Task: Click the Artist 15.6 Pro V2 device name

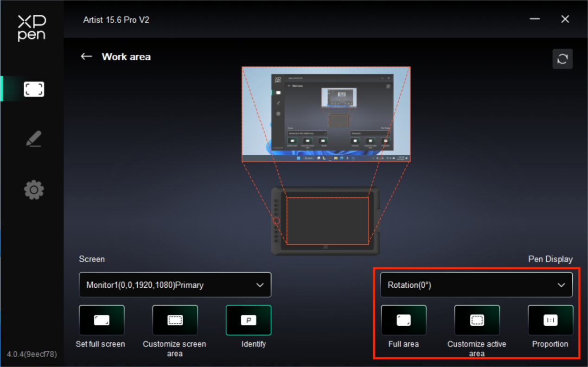Action: click(x=116, y=20)
